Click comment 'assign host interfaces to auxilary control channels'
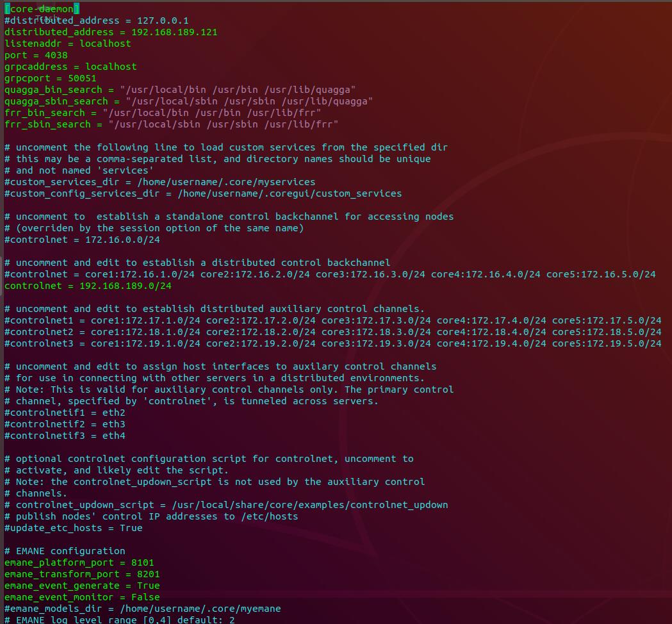 pyautogui.click(x=220, y=367)
